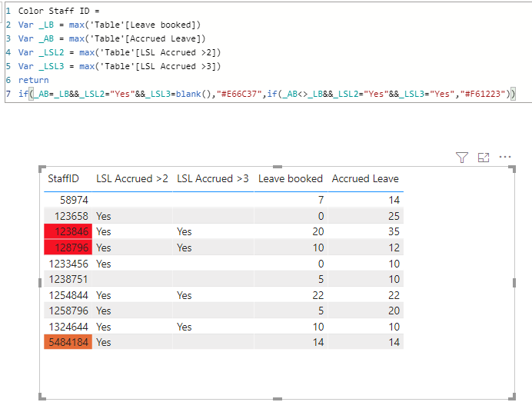Sort by LSL Accrued >2 column header
The width and height of the screenshot is (532, 412).
tap(132, 178)
